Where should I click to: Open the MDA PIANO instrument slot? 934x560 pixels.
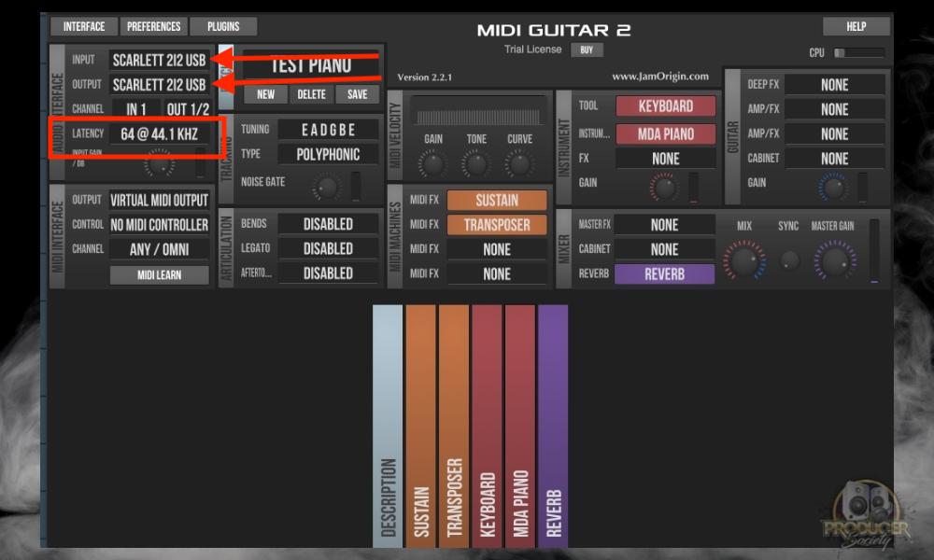coord(665,133)
